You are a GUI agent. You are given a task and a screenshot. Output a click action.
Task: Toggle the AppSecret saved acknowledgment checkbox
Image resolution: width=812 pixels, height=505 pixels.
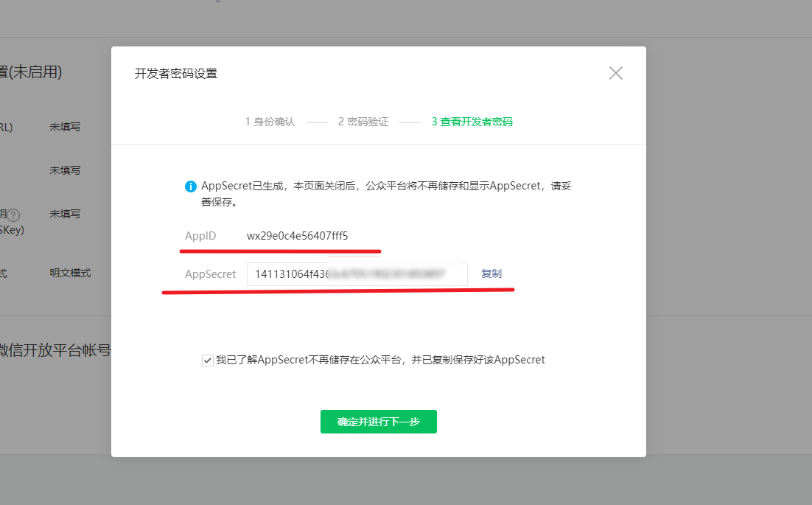click(x=207, y=361)
